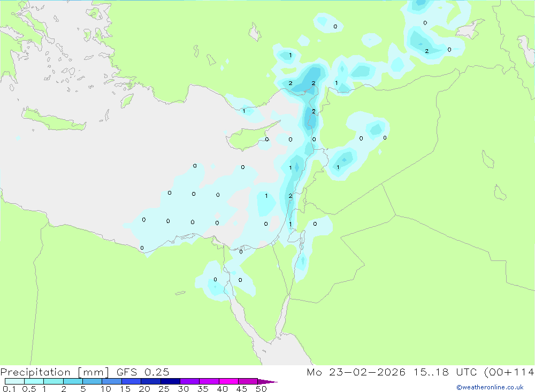The width and height of the screenshot is (535, 392).
Task: Click the lightest cyan 0.1 mm swatch
Action: [14, 381]
